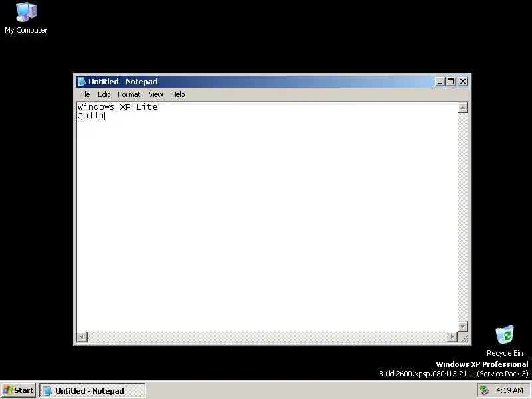This screenshot has height=399, width=532.
Task: Click the word "Colla" in the editor
Action: click(91, 116)
